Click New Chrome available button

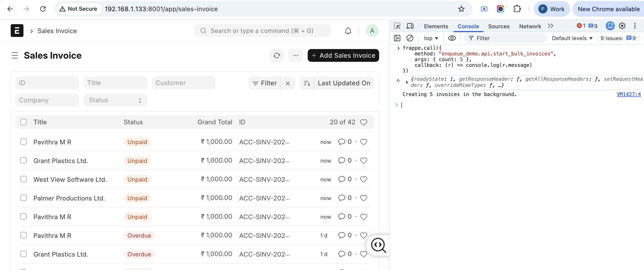(608, 9)
